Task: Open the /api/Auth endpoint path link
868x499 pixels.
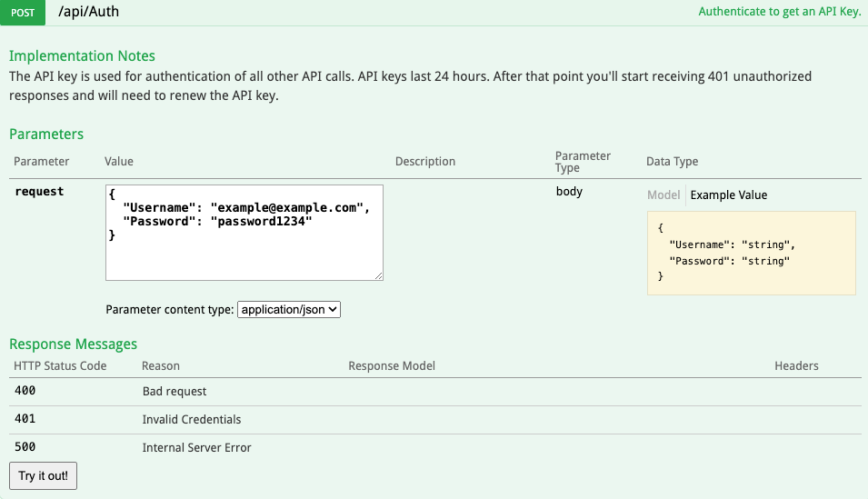Action: 88,12
